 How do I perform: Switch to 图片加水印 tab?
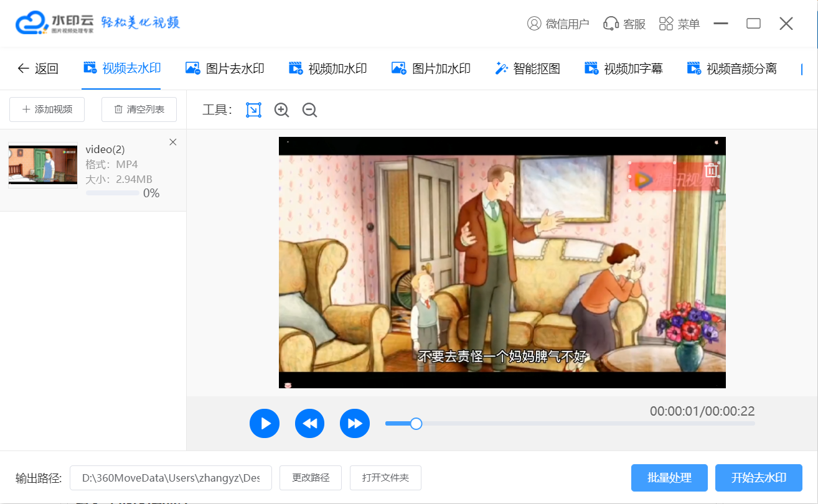click(x=431, y=68)
